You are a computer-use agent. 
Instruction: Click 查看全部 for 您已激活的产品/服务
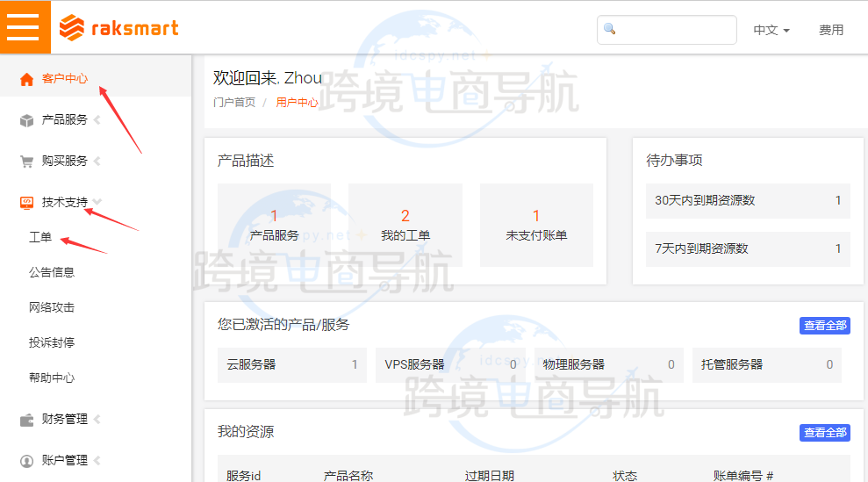click(825, 326)
